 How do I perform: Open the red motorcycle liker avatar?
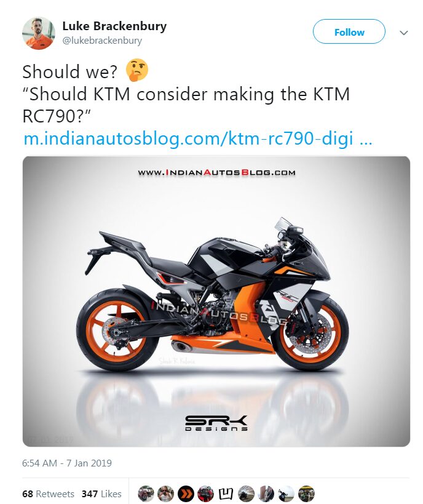click(x=205, y=494)
